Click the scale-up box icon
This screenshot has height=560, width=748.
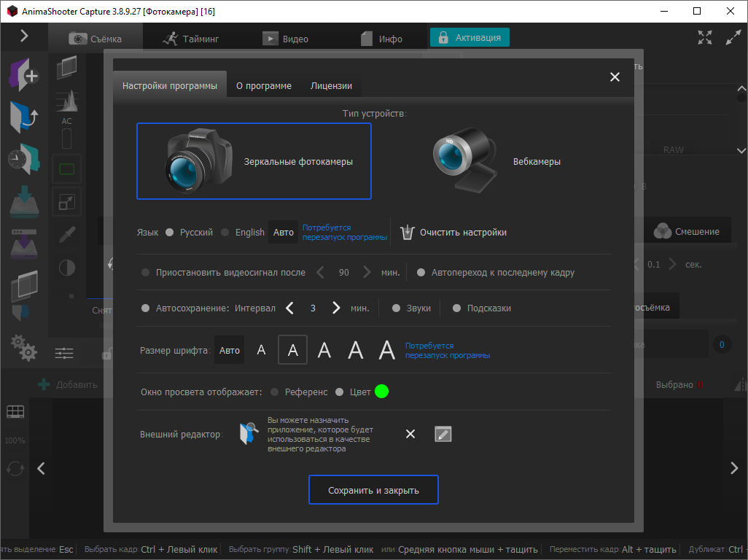pos(67,202)
